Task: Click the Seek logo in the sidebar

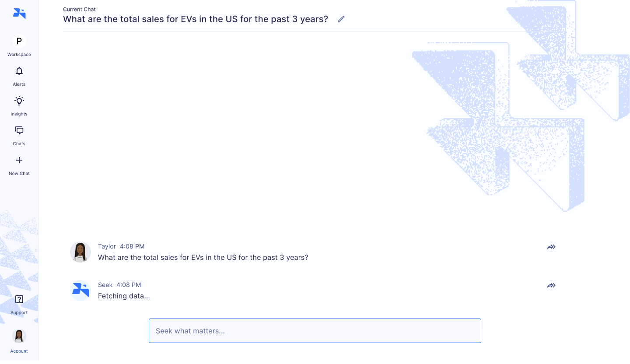Action: pos(19,14)
